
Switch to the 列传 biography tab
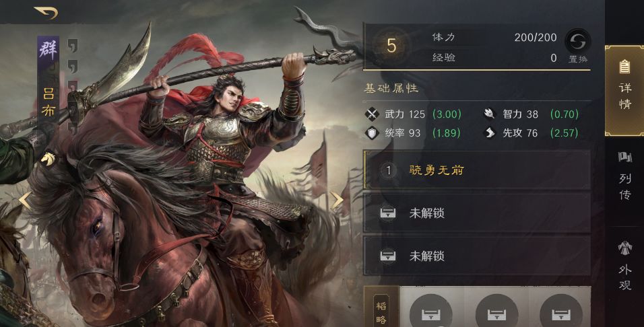click(624, 176)
